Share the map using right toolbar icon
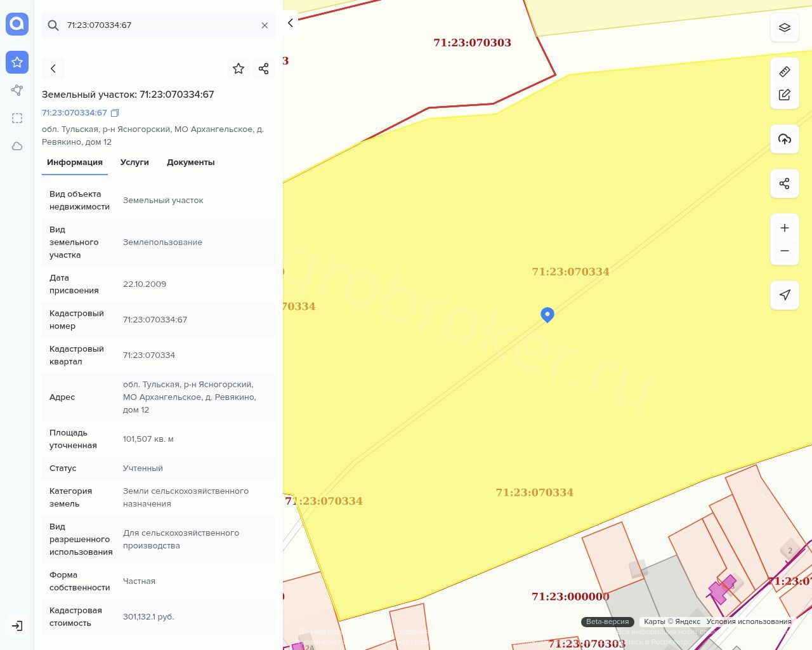Screen dimensions: 812x650 pos(785,183)
